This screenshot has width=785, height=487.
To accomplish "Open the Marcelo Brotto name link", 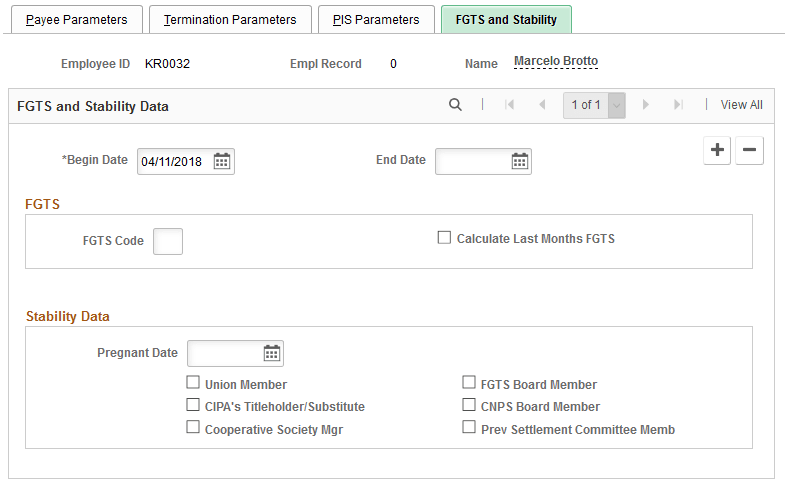I will point(556,62).
